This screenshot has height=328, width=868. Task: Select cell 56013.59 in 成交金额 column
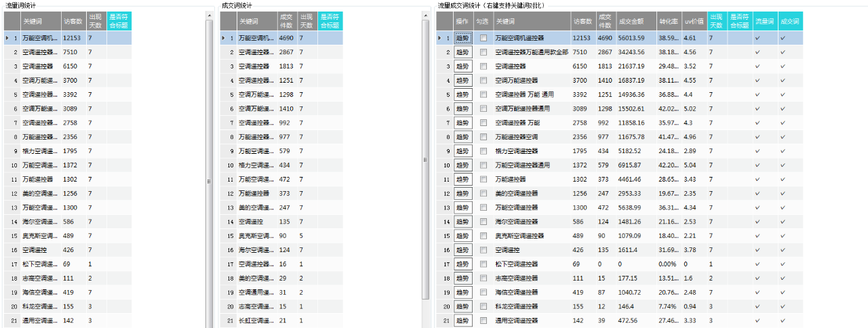pos(635,39)
